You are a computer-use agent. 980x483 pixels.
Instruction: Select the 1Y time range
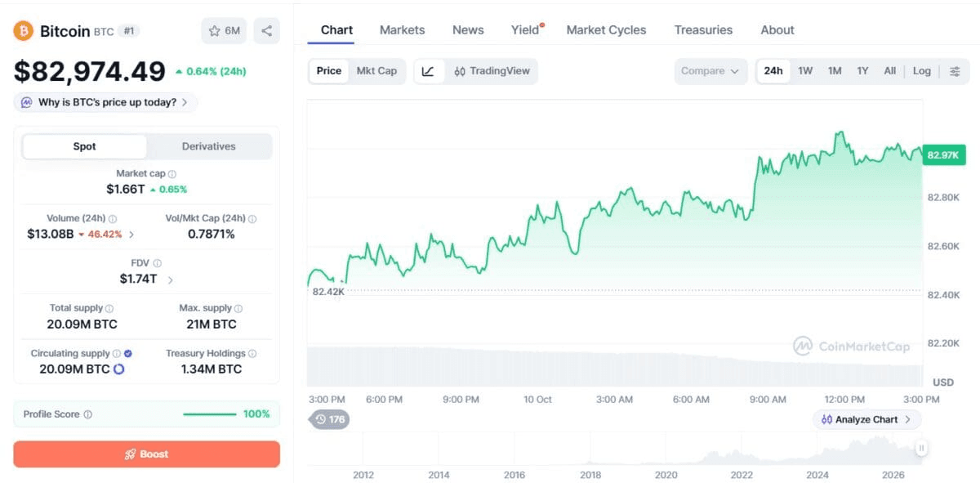tap(862, 71)
